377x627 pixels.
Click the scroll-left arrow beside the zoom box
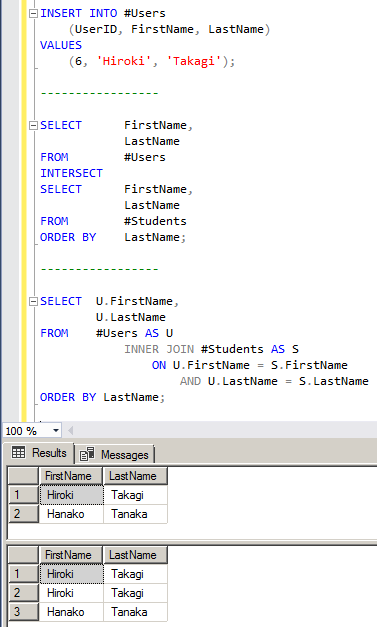click(x=70, y=431)
